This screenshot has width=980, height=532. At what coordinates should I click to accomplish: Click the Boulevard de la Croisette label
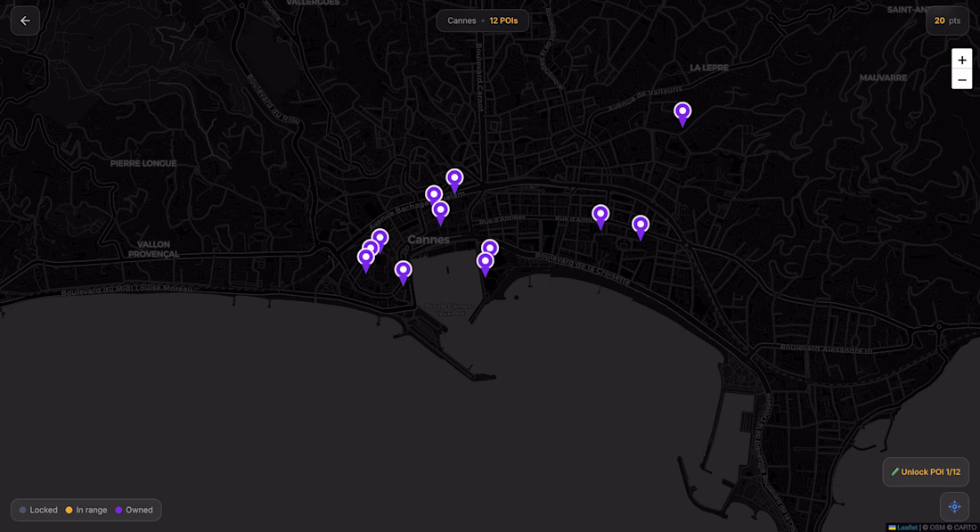point(582,268)
